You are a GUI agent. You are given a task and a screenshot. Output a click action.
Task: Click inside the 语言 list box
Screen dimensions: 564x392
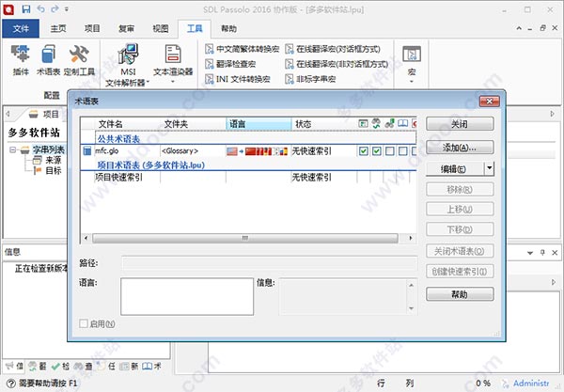click(187, 297)
